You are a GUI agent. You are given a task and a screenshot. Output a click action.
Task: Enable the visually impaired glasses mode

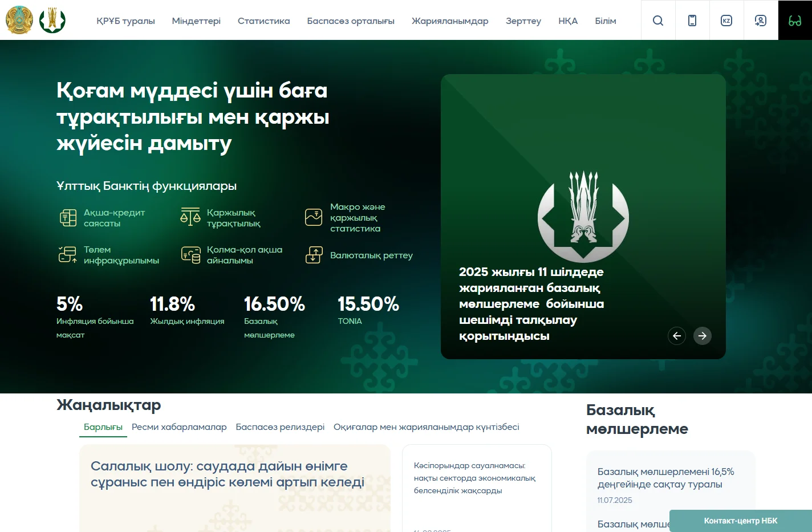[795, 21]
